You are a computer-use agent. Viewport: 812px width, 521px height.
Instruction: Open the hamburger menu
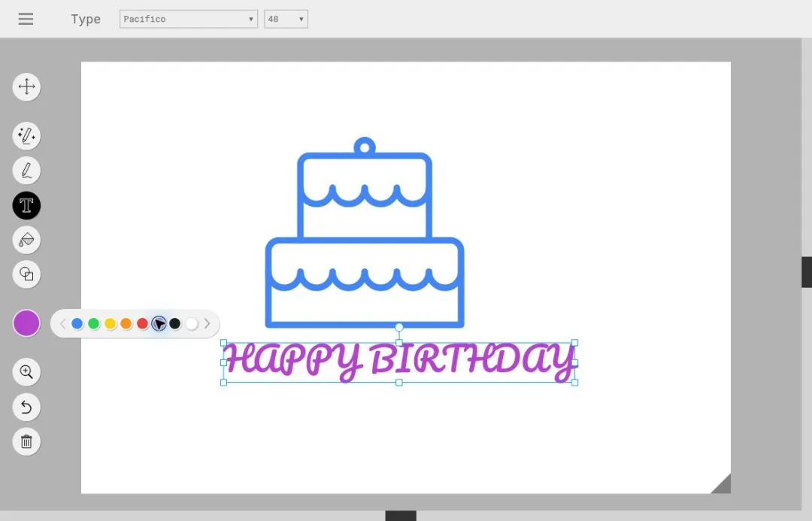pos(26,19)
